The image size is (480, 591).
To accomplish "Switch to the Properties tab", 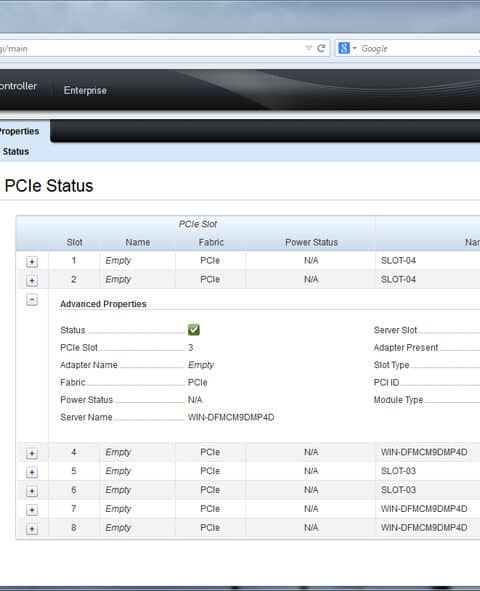I will pos(19,131).
